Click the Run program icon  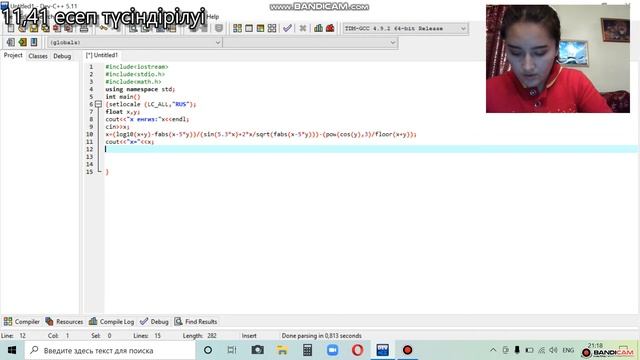(249, 28)
